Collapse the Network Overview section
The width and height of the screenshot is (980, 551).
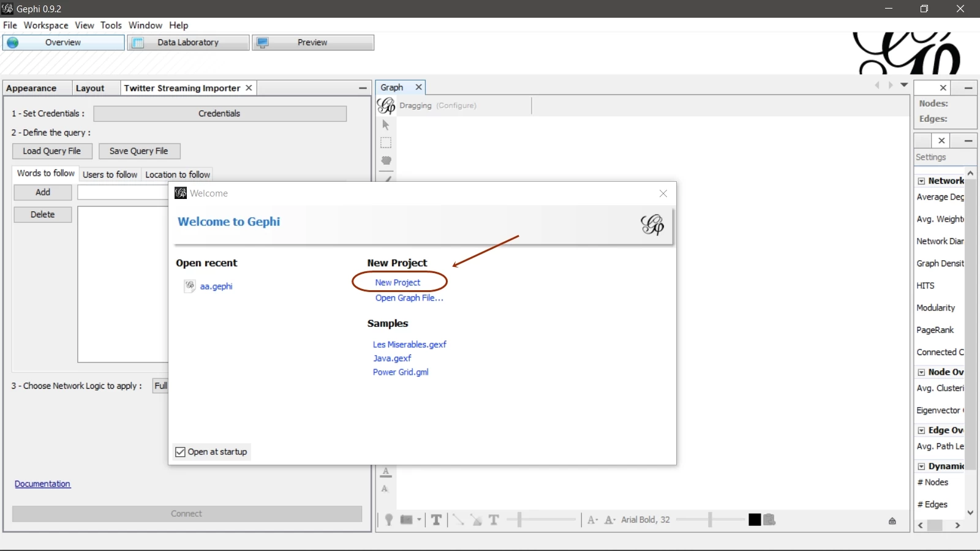(x=921, y=181)
